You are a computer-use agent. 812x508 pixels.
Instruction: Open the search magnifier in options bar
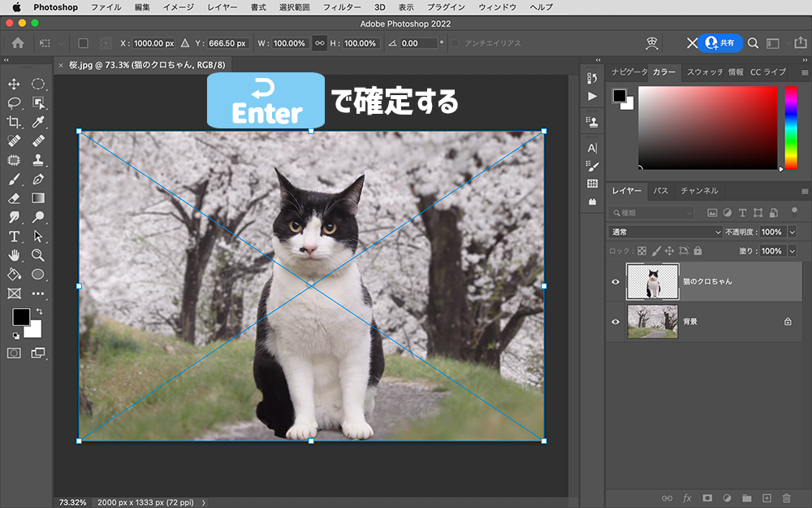(x=753, y=43)
